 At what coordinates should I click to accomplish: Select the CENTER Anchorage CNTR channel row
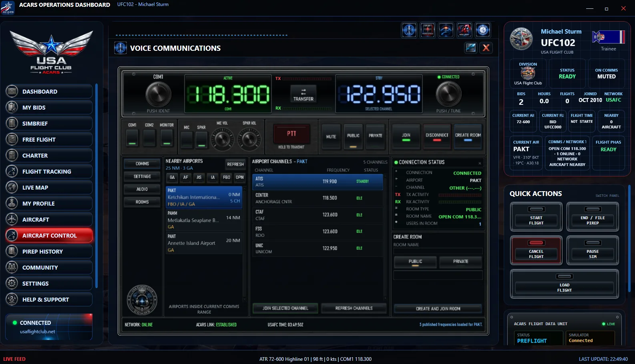click(317, 198)
